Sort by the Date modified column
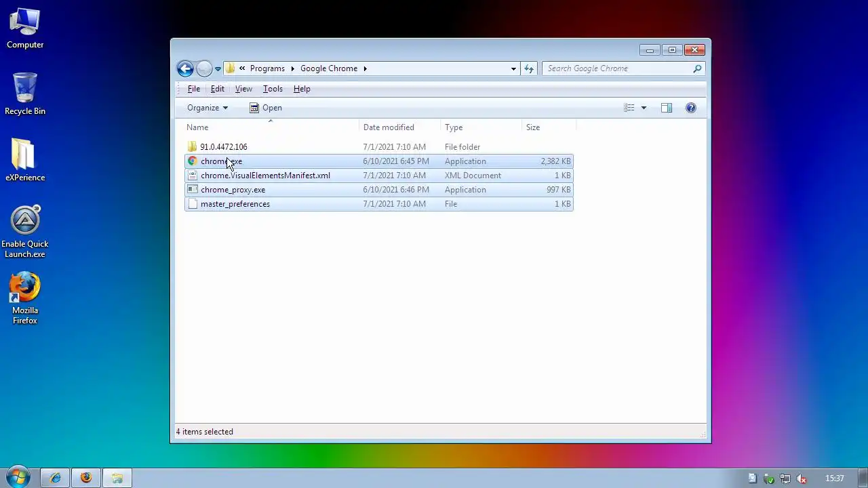Screen dimensions: 868x488 coord(400,127)
